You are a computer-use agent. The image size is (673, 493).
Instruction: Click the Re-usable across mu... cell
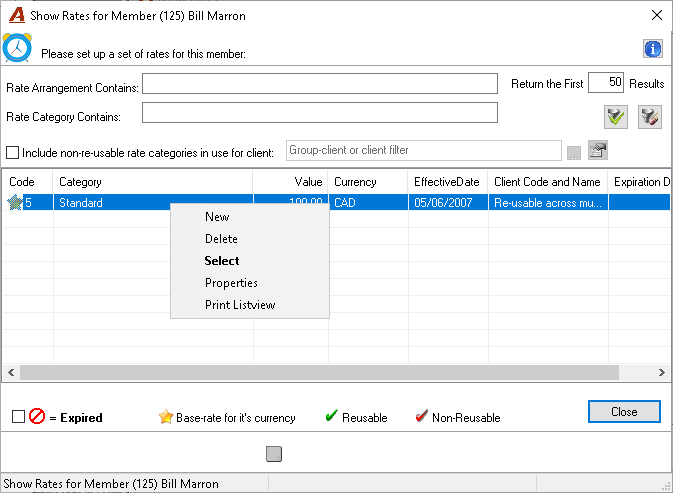pyautogui.click(x=548, y=203)
